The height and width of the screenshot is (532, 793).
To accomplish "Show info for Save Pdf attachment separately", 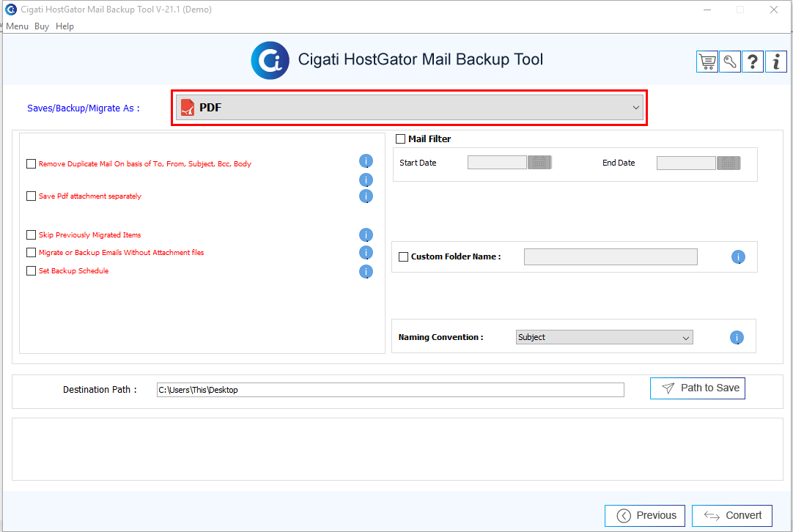I will (366, 196).
